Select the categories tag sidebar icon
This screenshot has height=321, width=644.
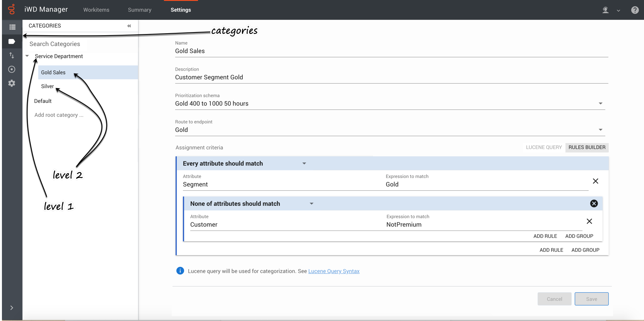[12, 41]
